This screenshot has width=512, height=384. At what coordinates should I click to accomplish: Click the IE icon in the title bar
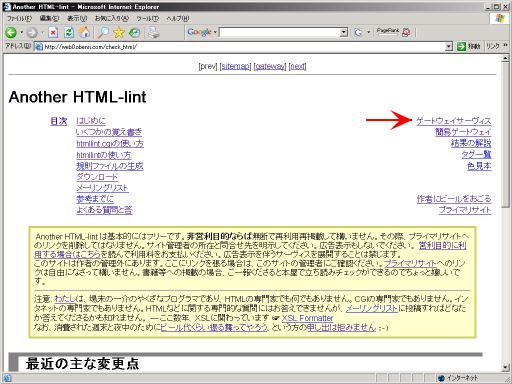coord(7,6)
